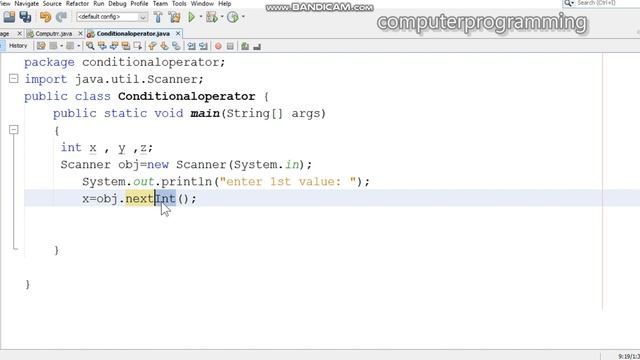Click the "enter 1st value: " string
This screenshot has width=640, height=360.
click(288, 182)
